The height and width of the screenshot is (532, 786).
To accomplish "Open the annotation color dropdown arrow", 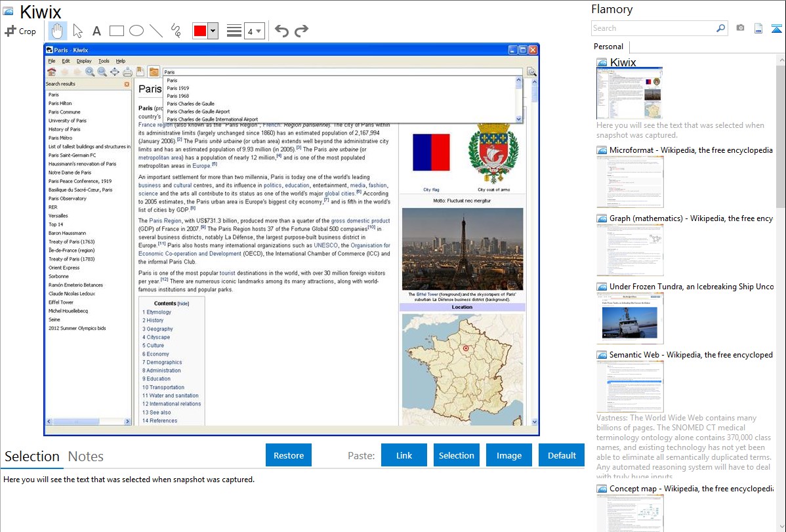I will [213, 31].
